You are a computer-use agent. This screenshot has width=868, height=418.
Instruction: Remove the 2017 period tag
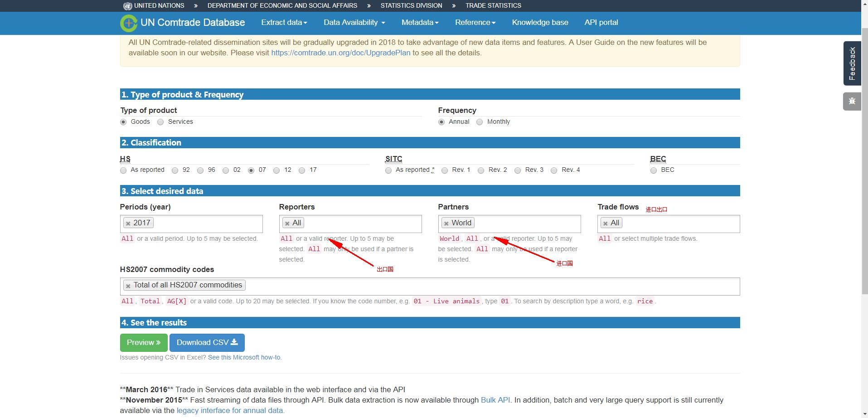point(128,224)
